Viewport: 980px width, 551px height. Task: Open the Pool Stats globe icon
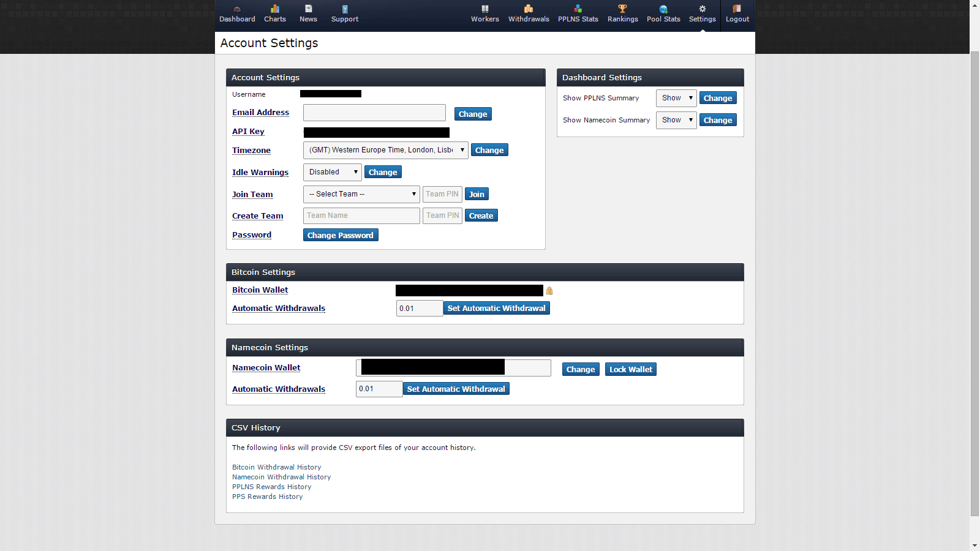pos(663,9)
